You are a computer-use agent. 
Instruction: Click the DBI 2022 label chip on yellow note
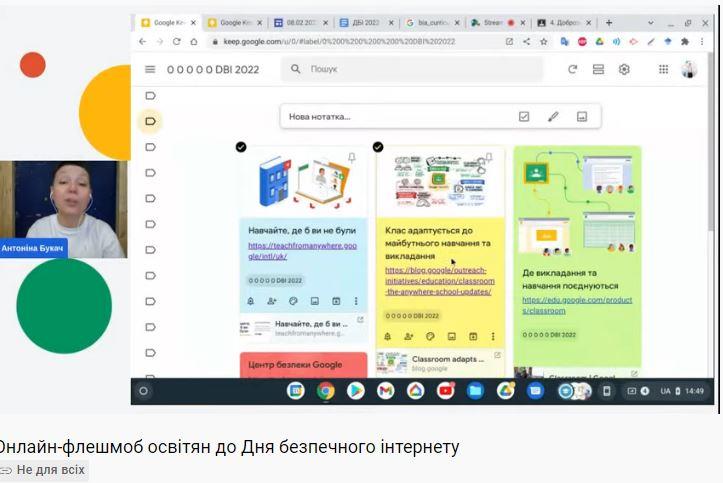point(412,316)
